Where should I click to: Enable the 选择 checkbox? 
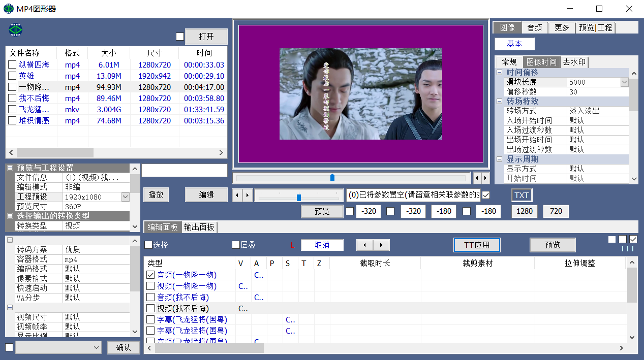tap(148, 245)
